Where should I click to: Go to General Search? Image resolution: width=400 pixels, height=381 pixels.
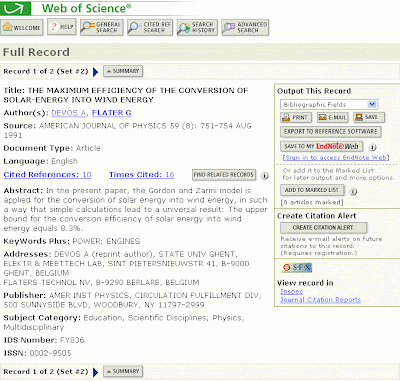coord(102,27)
